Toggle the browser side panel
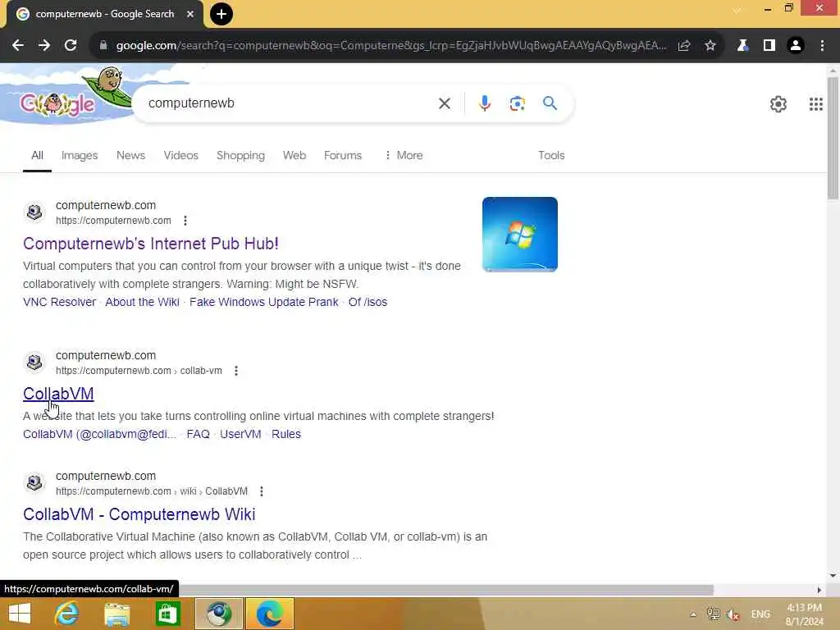The image size is (840, 630). (769, 46)
